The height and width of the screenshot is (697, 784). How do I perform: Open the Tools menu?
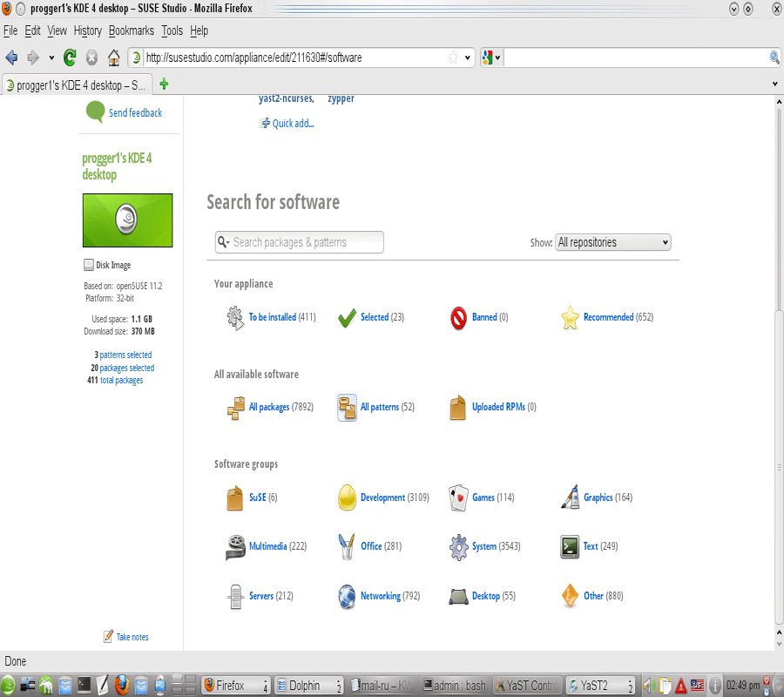172,31
